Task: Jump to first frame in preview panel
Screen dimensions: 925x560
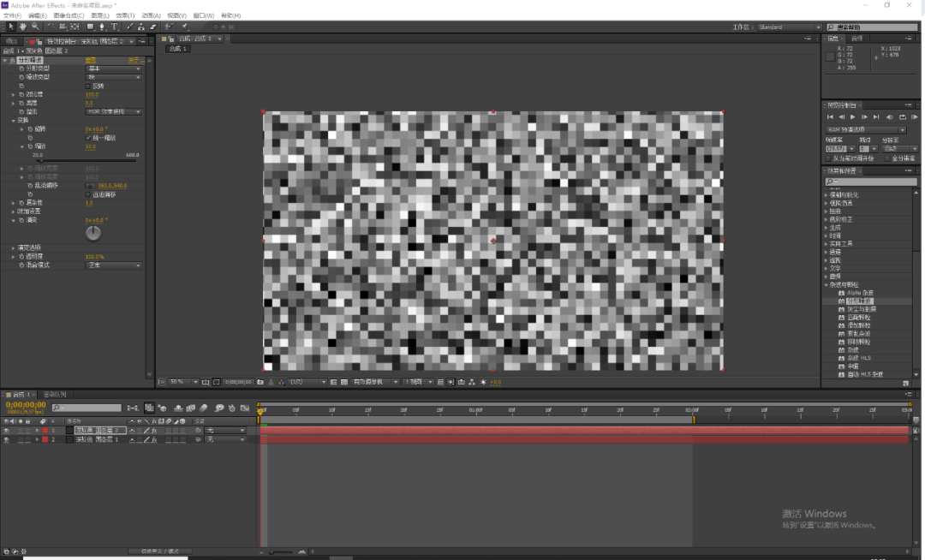Action: [x=830, y=117]
